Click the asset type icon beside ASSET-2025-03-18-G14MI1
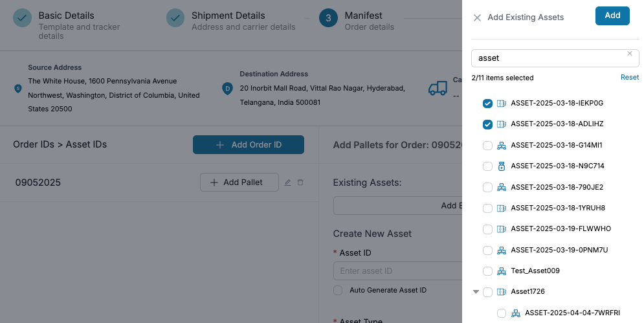 coord(501,145)
